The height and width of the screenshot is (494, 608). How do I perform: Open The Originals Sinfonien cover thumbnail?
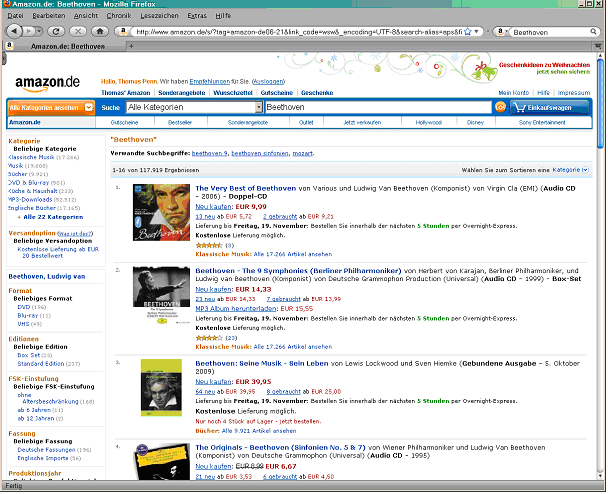(161, 461)
